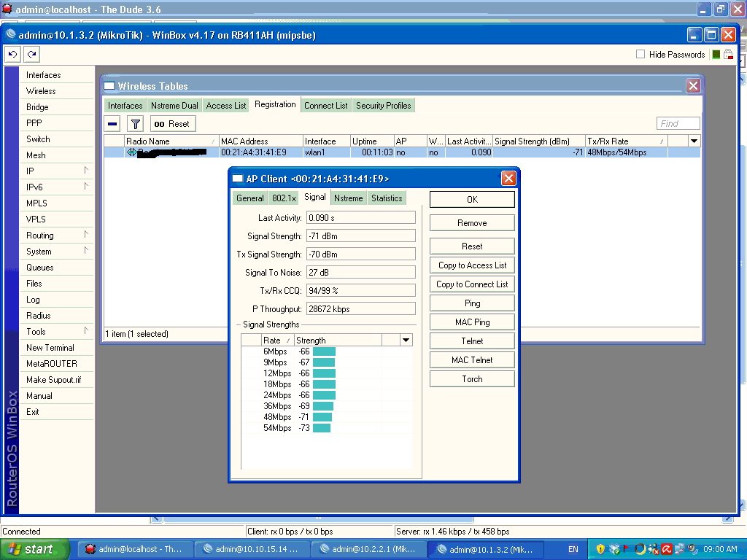
Task: Click the undo arrow icon in WinBox toolbar
Action: click(x=12, y=55)
